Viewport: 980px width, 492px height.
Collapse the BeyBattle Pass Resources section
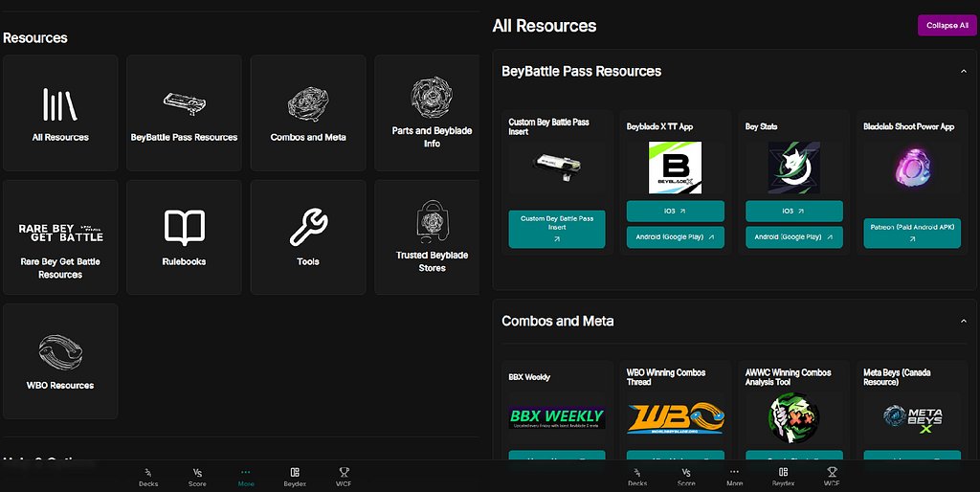[x=963, y=71]
